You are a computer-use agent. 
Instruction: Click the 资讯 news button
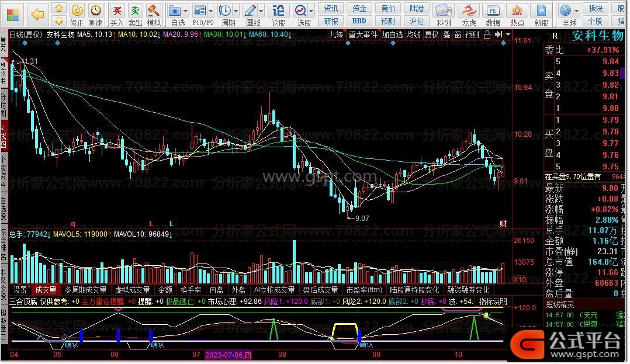click(x=331, y=8)
